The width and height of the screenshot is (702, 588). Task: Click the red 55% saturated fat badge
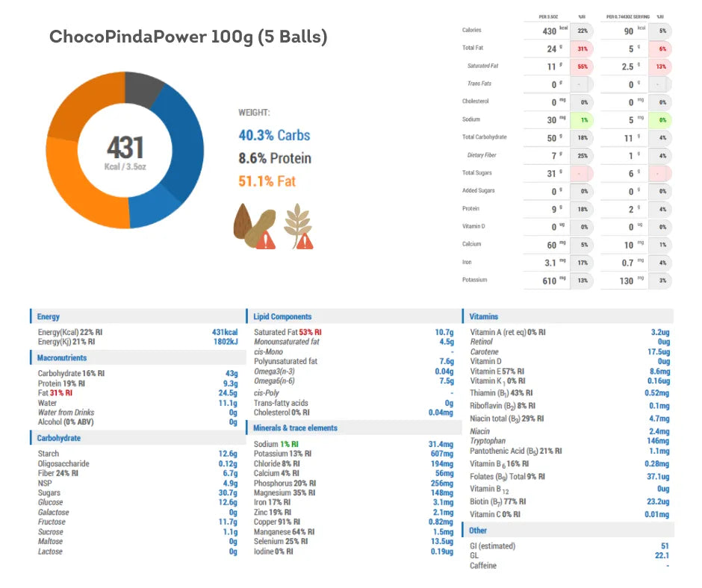[582, 66]
